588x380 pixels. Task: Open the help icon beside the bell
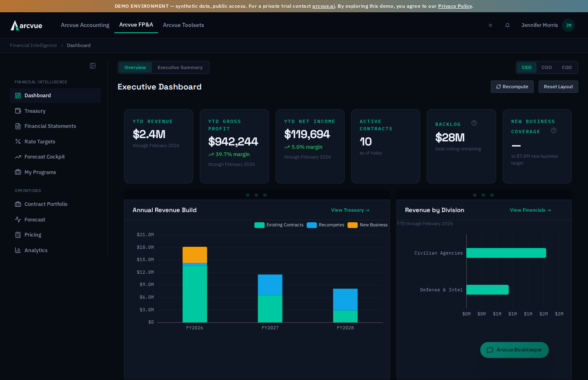pos(490,25)
